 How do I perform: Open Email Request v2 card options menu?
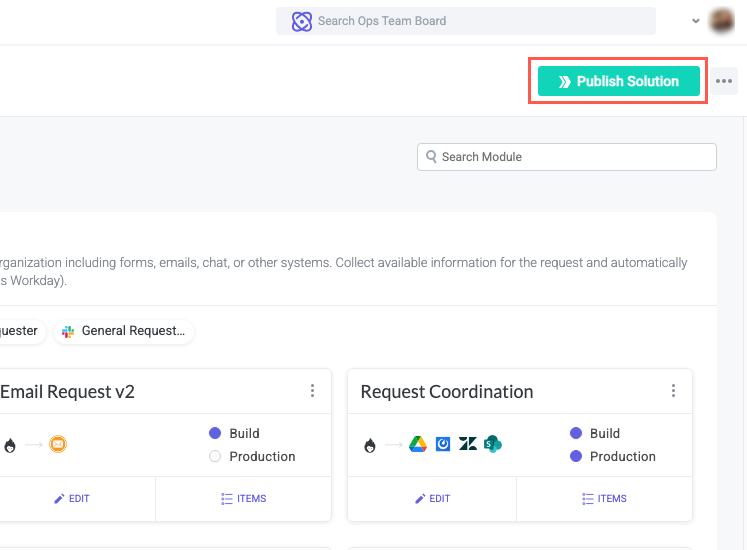313,391
